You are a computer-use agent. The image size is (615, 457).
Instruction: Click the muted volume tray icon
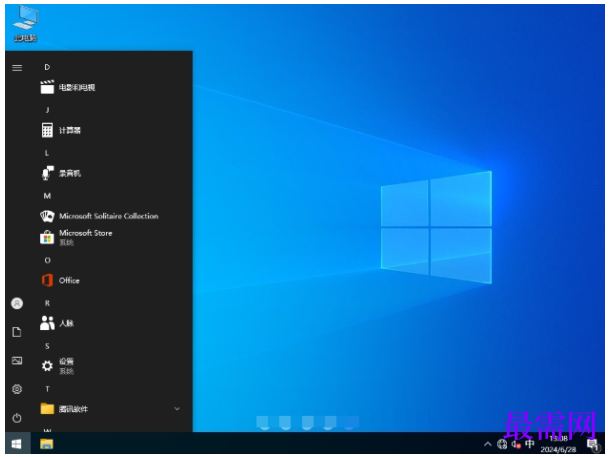(516, 444)
